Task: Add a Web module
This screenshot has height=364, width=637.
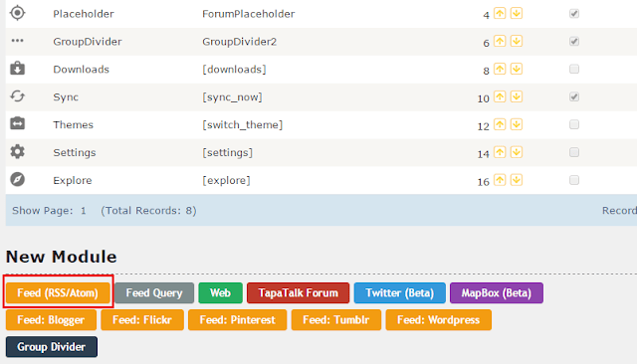Action: (x=220, y=293)
